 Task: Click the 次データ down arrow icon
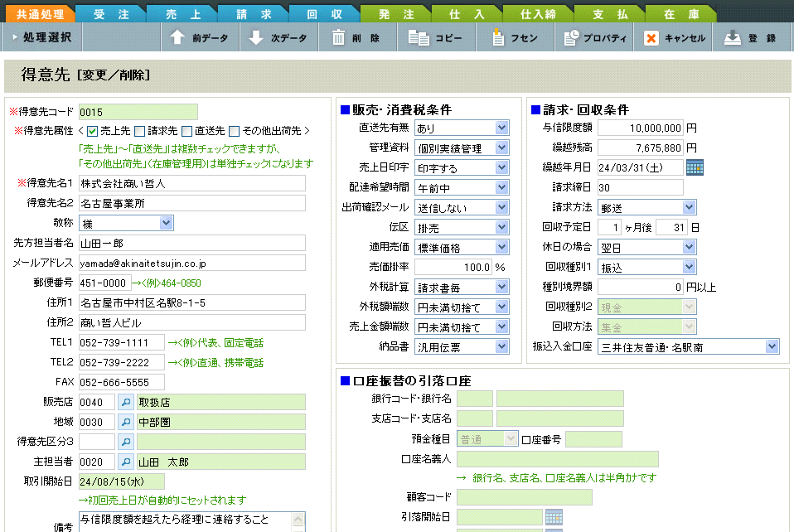[256, 37]
